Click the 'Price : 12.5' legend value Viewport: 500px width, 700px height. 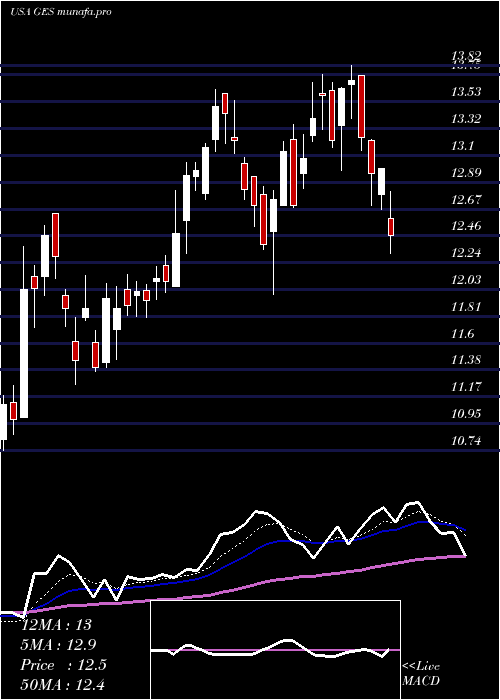[63, 665]
